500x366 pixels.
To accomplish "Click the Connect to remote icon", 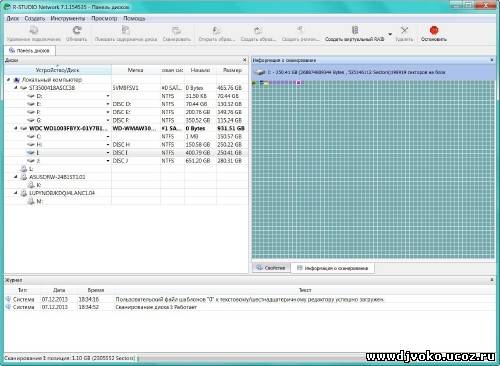I will tap(34, 30).
